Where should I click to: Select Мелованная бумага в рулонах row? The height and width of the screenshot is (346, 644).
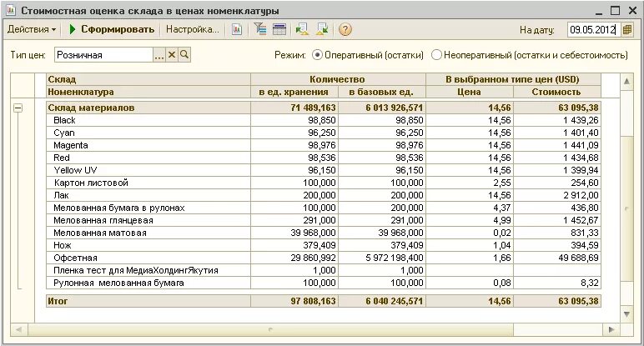tap(119, 208)
